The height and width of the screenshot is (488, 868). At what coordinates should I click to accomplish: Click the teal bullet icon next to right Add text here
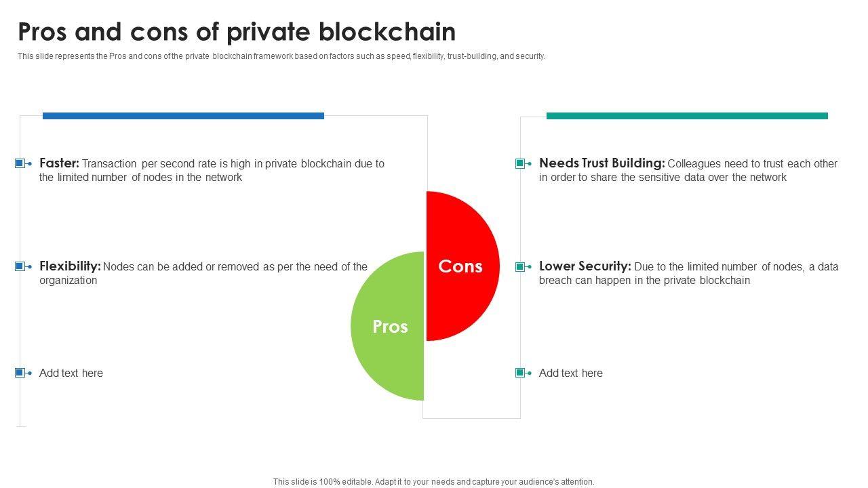(x=520, y=373)
